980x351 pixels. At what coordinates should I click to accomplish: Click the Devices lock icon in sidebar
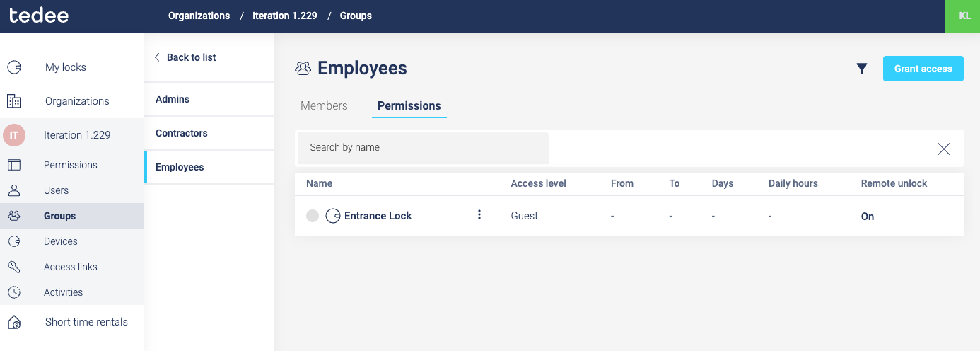click(x=14, y=241)
